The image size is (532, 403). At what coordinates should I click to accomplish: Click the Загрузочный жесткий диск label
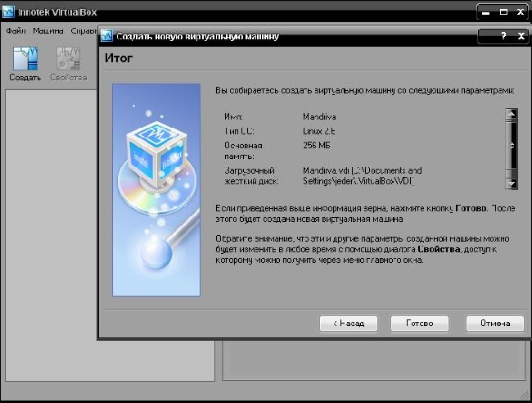pyautogui.click(x=251, y=175)
